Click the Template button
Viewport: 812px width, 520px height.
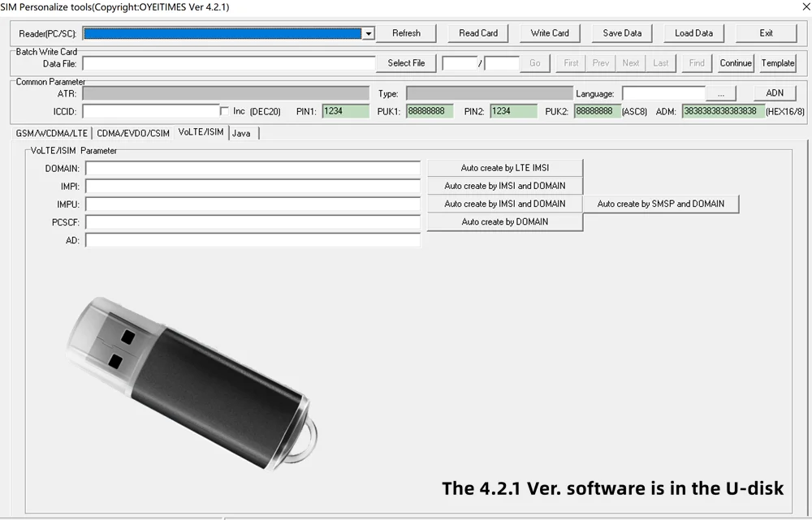click(777, 62)
